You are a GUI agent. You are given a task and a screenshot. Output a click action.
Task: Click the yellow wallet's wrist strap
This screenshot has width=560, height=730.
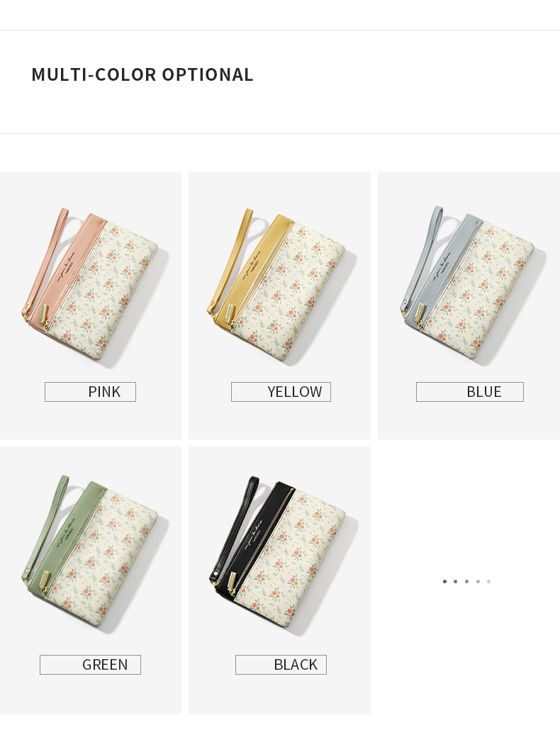coord(230,262)
